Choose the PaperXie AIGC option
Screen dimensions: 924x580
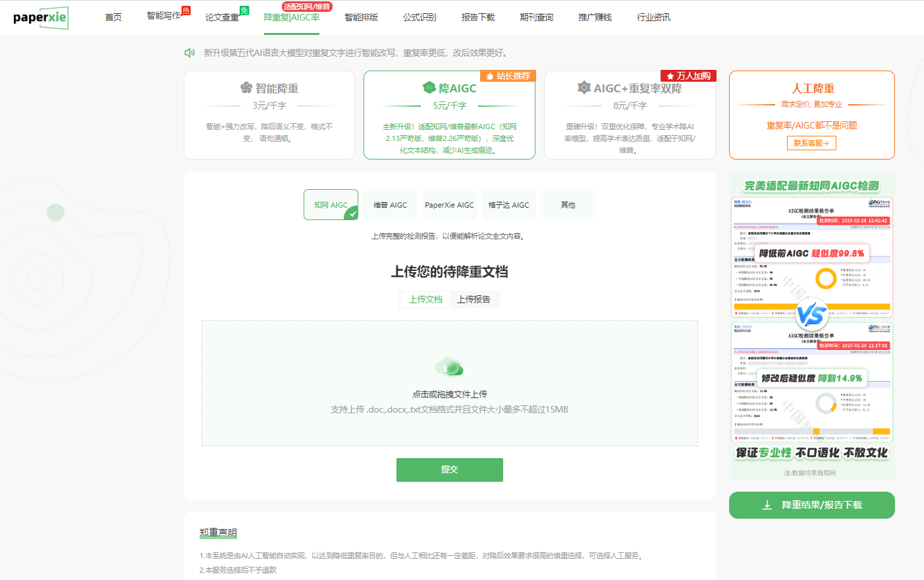click(449, 205)
